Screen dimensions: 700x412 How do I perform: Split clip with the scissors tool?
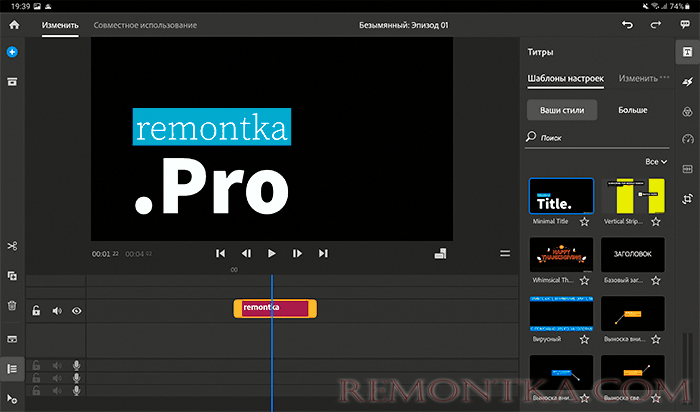point(12,246)
